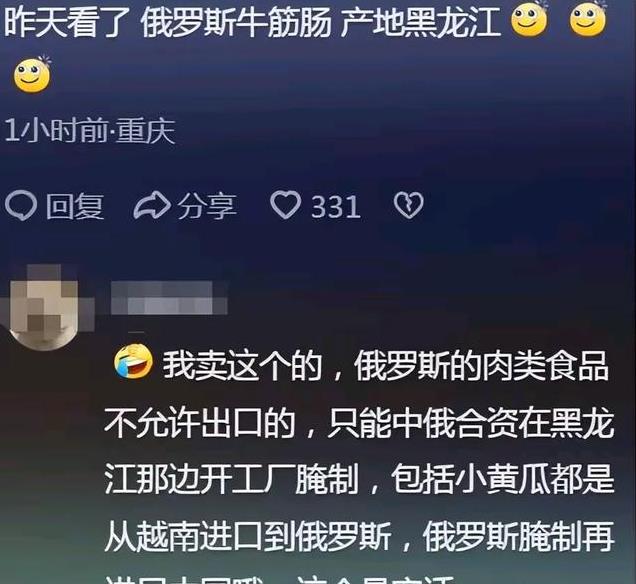The height and width of the screenshot is (584, 636).
Task: Tap the speech bubble reply icon
Action: tap(21, 206)
